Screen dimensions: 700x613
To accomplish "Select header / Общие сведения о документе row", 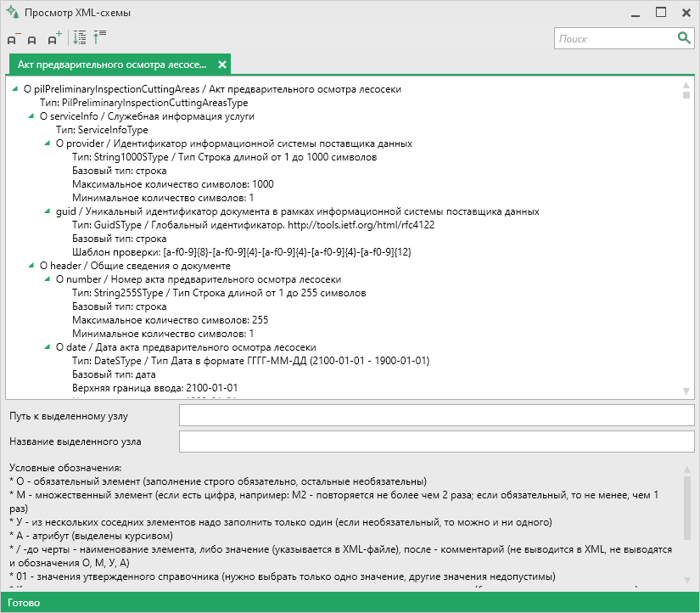I will click(x=135, y=266).
